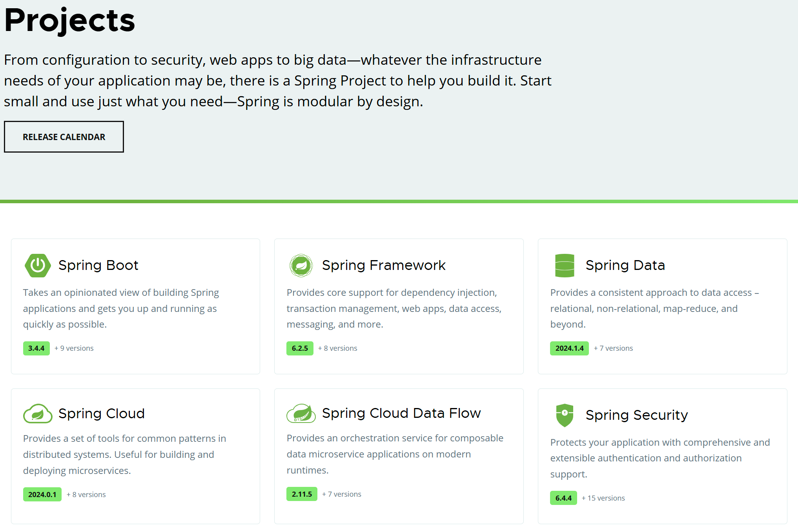The image size is (798, 532).
Task: Click the Spring Framework leaf icon
Action: (x=301, y=266)
